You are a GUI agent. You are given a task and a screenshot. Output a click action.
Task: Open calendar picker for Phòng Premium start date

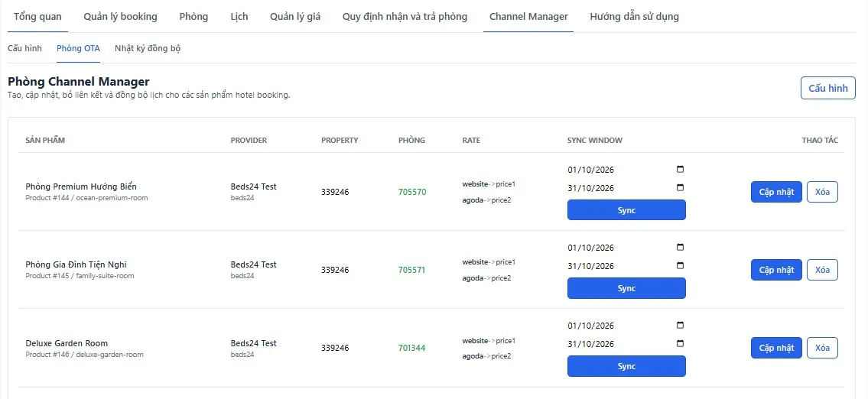point(681,170)
